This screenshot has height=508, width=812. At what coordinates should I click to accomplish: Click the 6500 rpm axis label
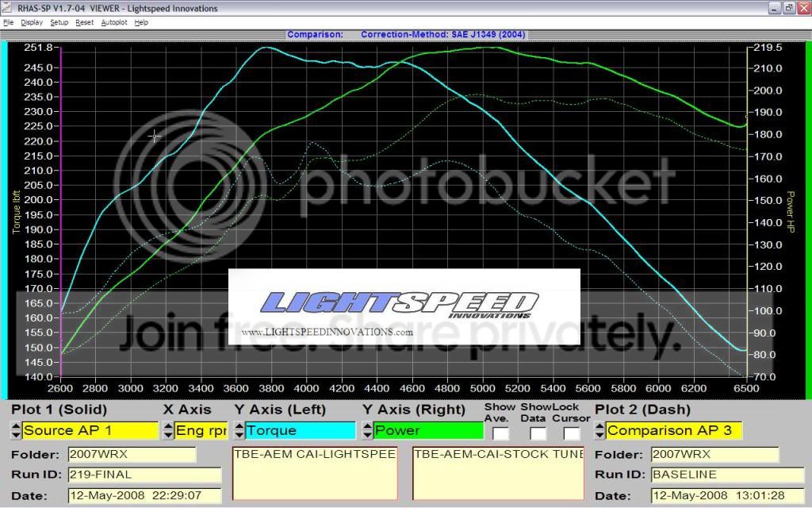[x=746, y=388]
